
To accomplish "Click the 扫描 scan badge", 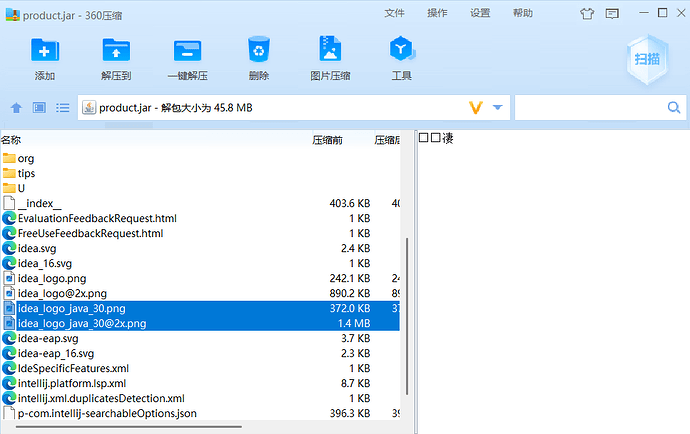I will [647, 59].
